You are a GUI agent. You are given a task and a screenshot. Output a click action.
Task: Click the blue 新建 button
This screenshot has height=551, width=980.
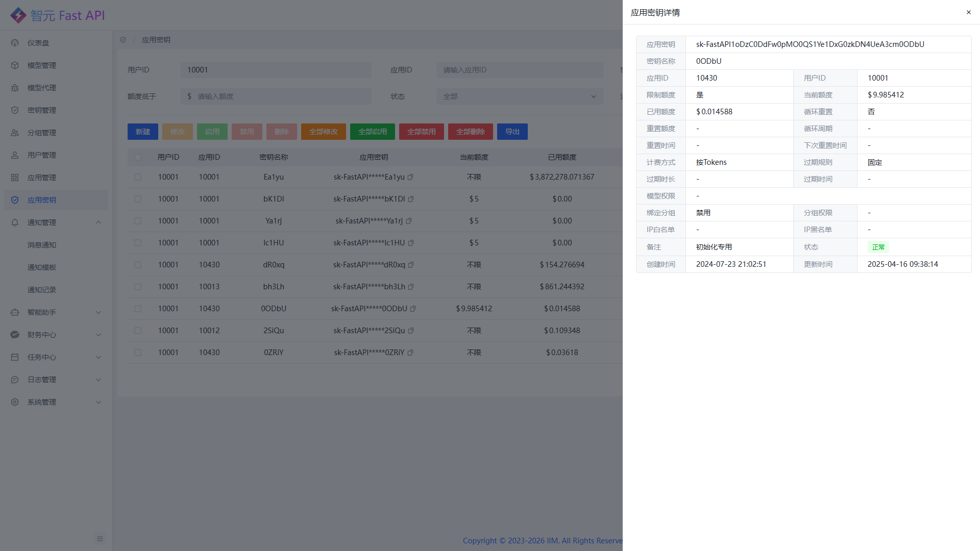(143, 132)
